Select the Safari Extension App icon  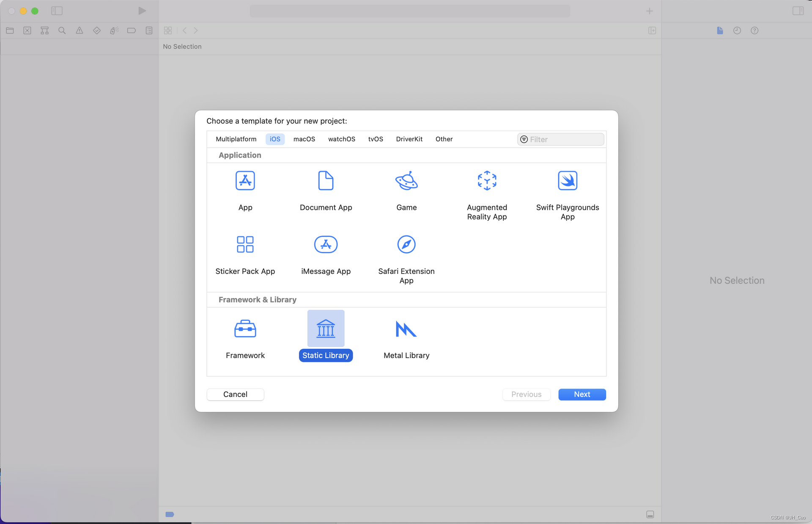(406, 244)
